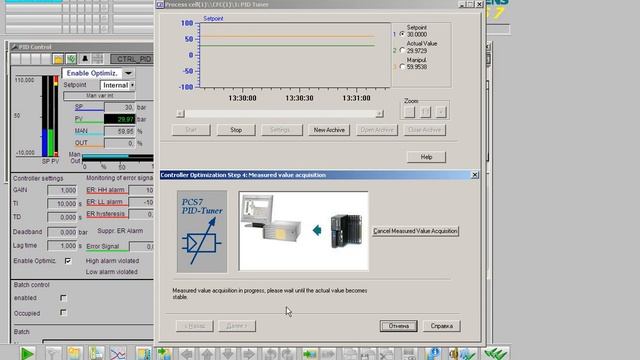The width and height of the screenshot is (640, 360).
Task: Click the Stop button in PID Tuner
Action: [236, 130]
